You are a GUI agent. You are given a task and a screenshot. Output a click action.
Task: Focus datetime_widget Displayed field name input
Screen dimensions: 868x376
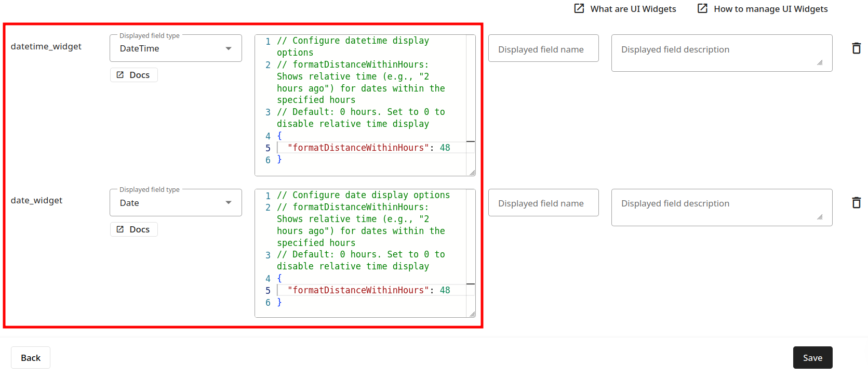[543, 49]
